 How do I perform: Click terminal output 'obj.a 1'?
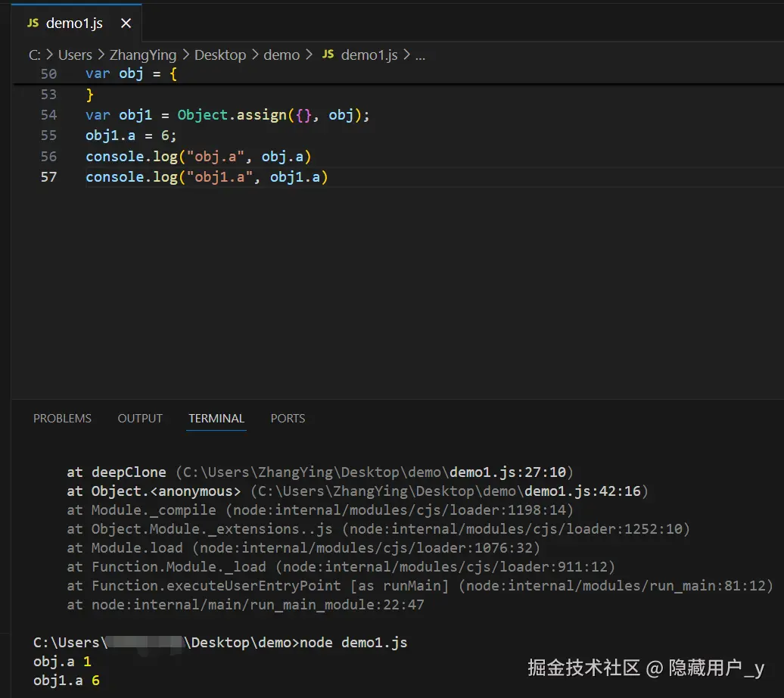pyautogui.click(x=63, y=662)
